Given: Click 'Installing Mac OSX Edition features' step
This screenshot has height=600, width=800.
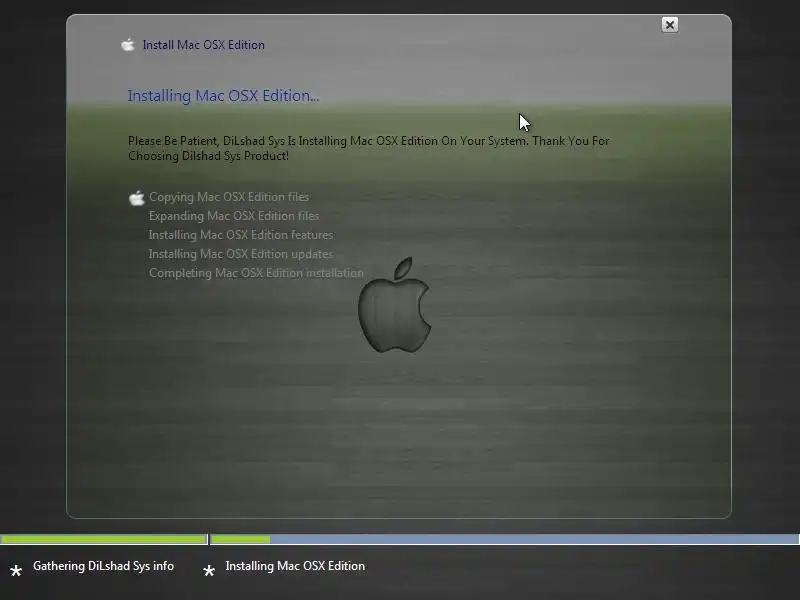Looking at the screenshot, I should click(x=241, y=235).
